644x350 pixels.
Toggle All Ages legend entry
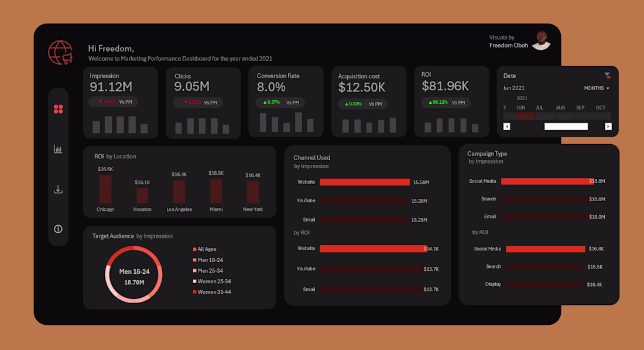point(204,249)
